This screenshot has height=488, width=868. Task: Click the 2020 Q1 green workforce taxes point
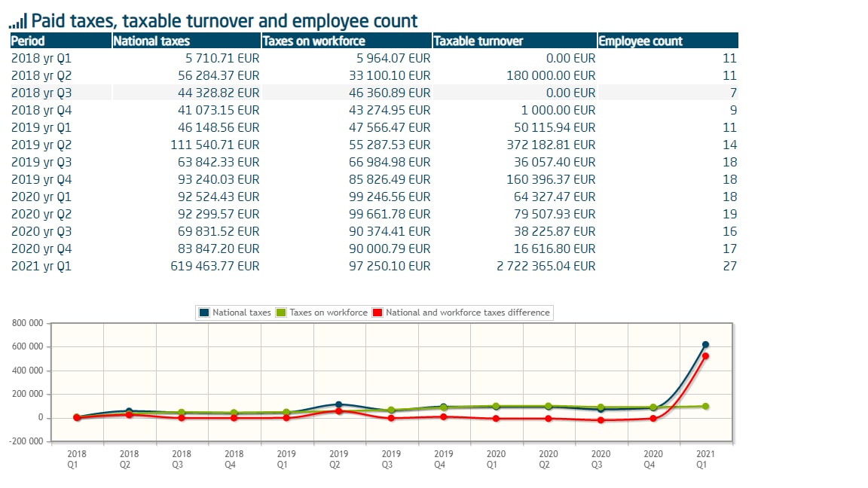point(496,407)
